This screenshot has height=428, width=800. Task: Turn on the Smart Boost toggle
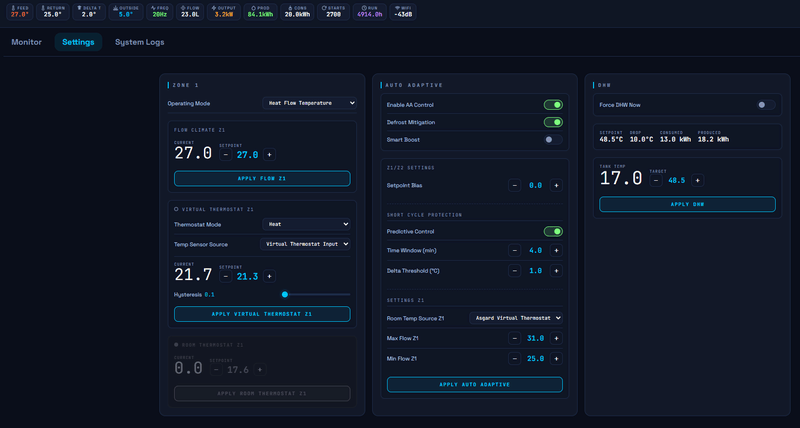tap(553, 139)
